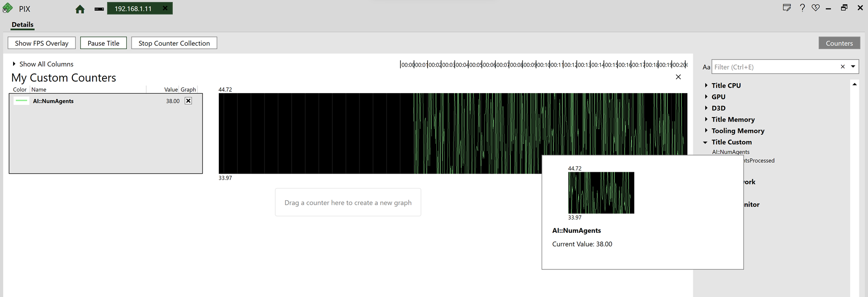Click the tooltip graph thumbnail preview
Image resolution: width=868 pixels, height=297 pixels.
coord(601,193)
